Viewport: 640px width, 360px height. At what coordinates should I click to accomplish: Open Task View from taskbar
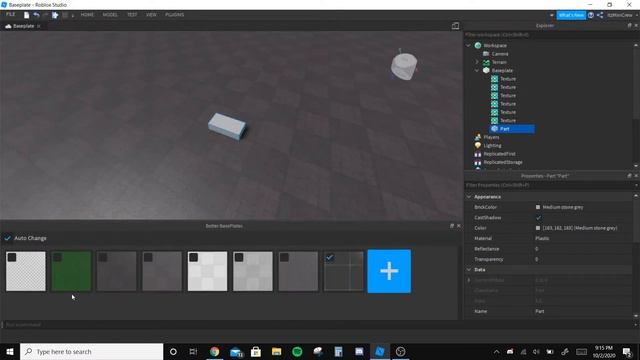tap(193, 351)
